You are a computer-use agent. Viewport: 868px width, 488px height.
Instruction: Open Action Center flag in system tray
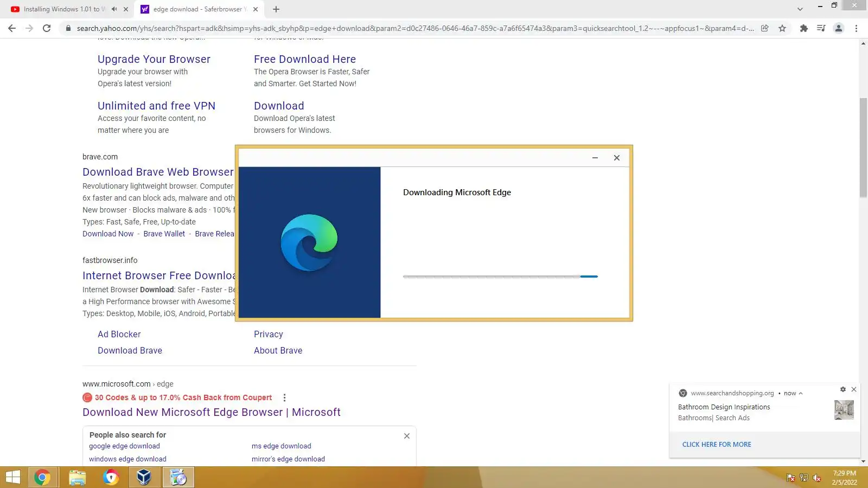tap(791, 478)
